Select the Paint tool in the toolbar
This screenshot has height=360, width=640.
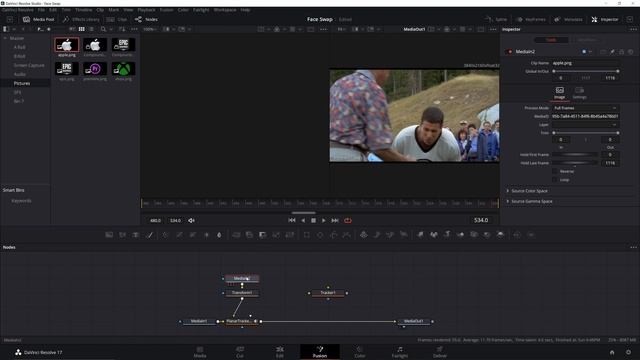pyautogui.click(x=150, y=235)
